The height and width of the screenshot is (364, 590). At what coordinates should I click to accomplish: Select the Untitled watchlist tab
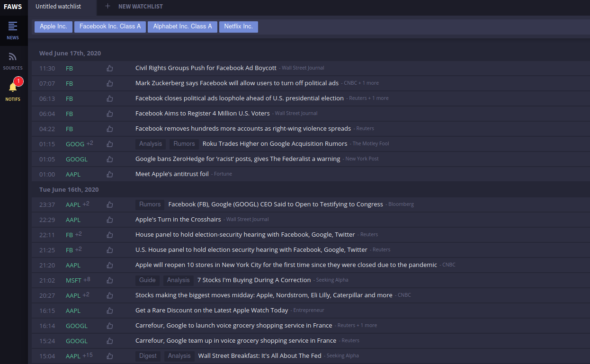point(62,7)
